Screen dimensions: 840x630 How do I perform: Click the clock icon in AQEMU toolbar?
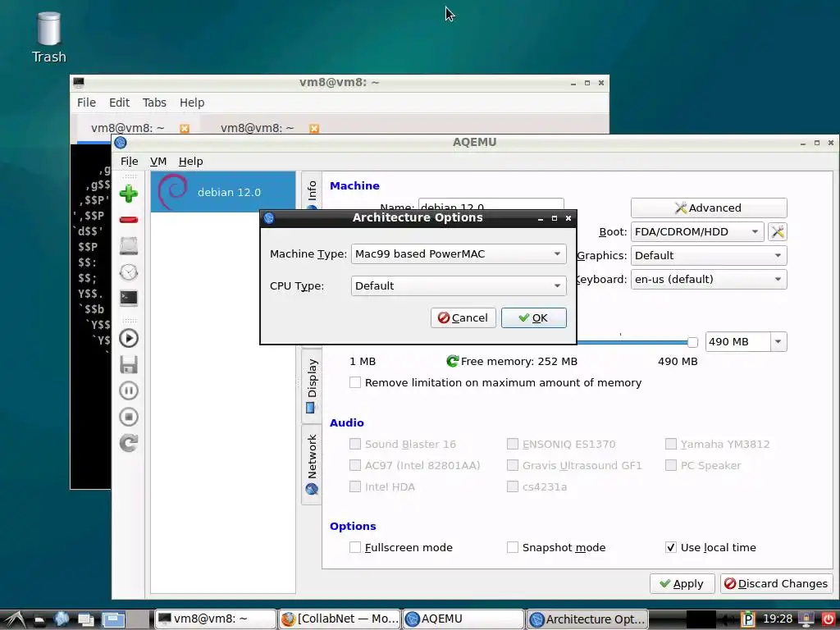coord(129,272)
